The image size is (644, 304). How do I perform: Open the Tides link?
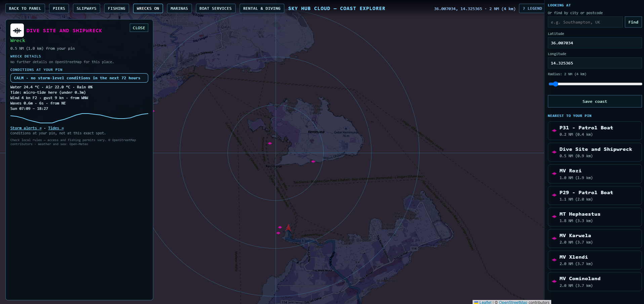56,128
